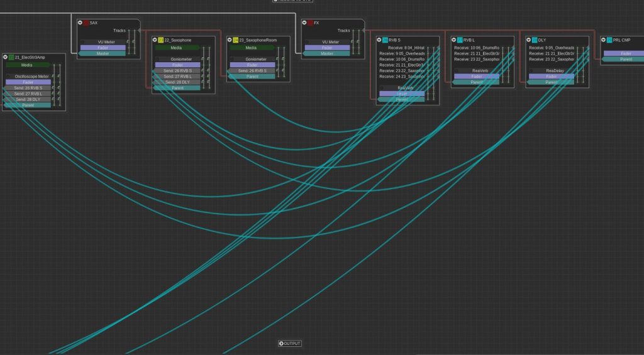This screenshot has height=355, width=644.
Task: Click the cyan track icon on RVB L
Action: pos(460,40)
